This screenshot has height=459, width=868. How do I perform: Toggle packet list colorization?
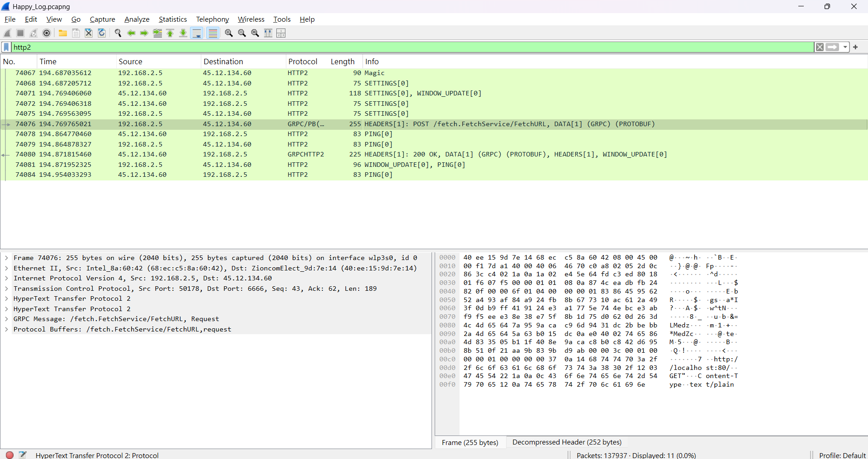pyautogui.click(x=213, y=33)
